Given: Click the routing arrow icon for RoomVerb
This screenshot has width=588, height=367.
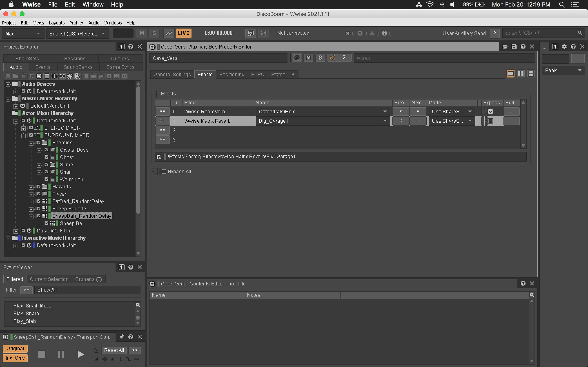Looking at the screenshot, I should pyautogui.click(x=163, y=111).
